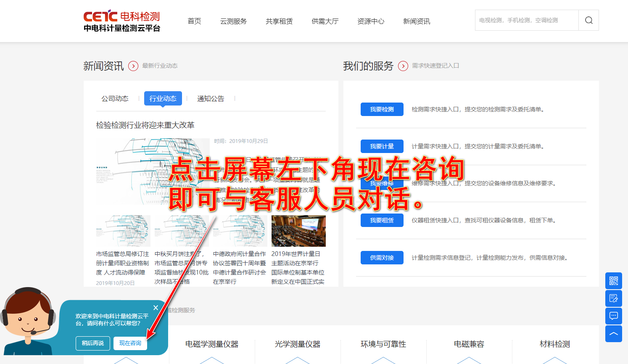Screen dimensions: 628x364
Task: Click the 现在咨询 button
Action: pos(130,343)
